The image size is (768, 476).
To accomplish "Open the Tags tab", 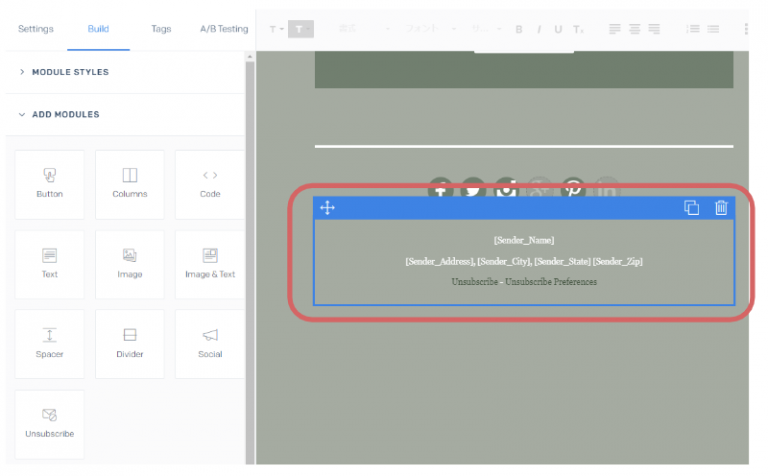I will 161,29.
